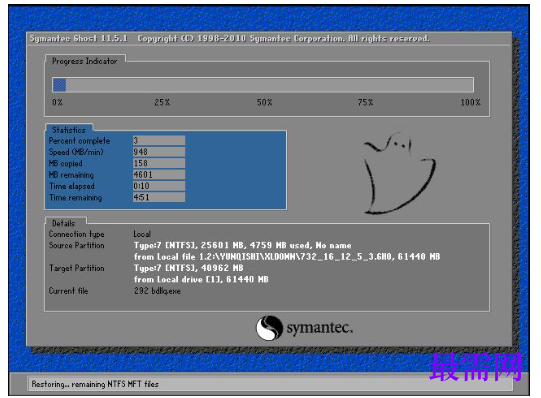
Task: Click the Speed value 948
Action: pos(159,152)
